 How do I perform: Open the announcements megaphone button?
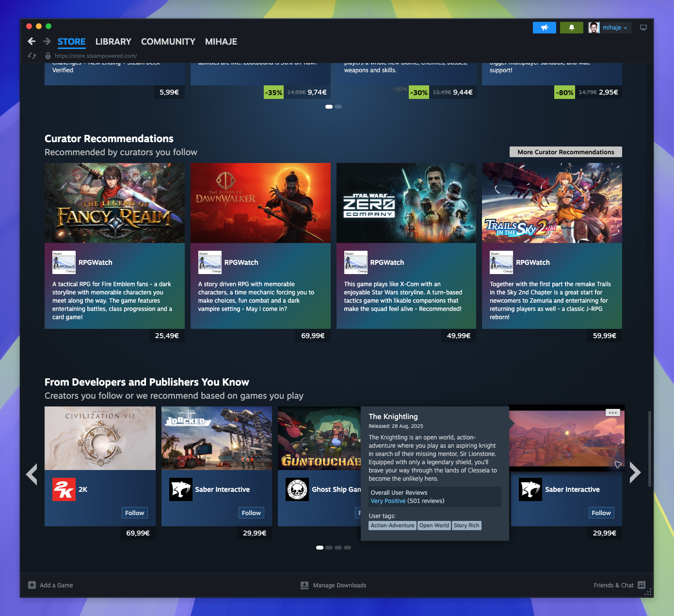[x=545, y=28]
